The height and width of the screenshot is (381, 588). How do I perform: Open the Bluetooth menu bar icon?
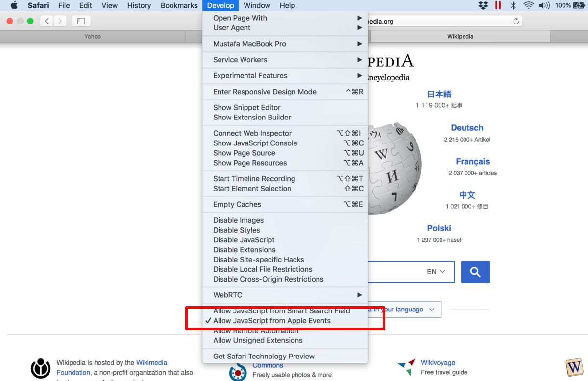514,5
